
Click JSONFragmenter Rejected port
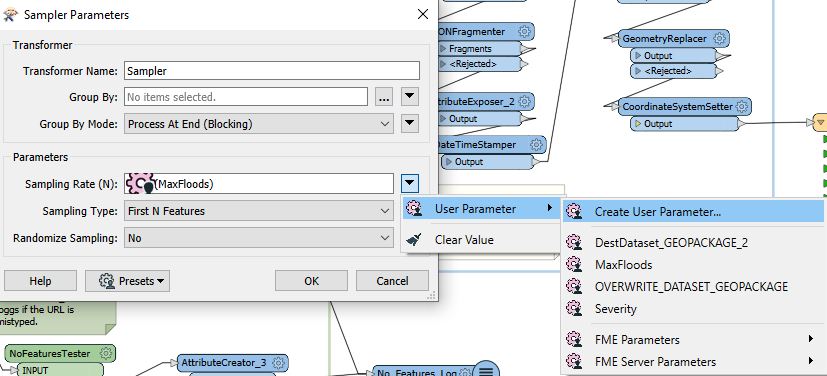[x=479, y=64]
